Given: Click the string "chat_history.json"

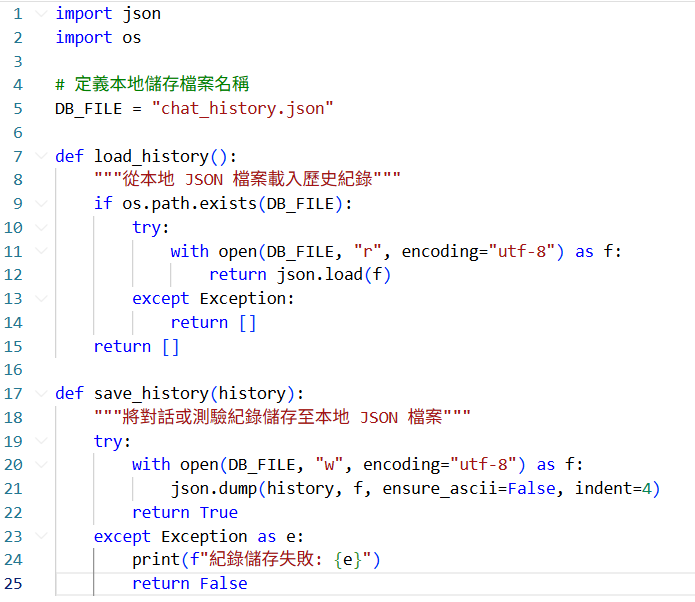Looking at the screenshot, I should [x=242, y=109].
